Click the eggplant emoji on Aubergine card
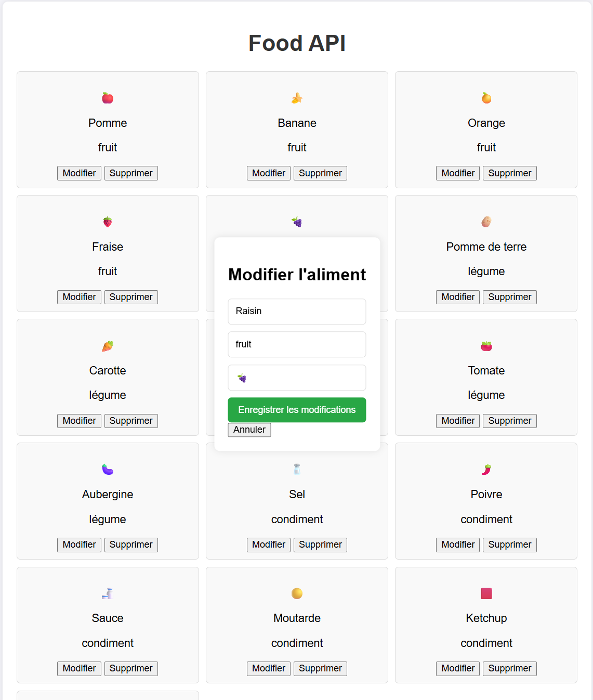The height and width of the screenshot is (700, 593). [x=108, y=470]
